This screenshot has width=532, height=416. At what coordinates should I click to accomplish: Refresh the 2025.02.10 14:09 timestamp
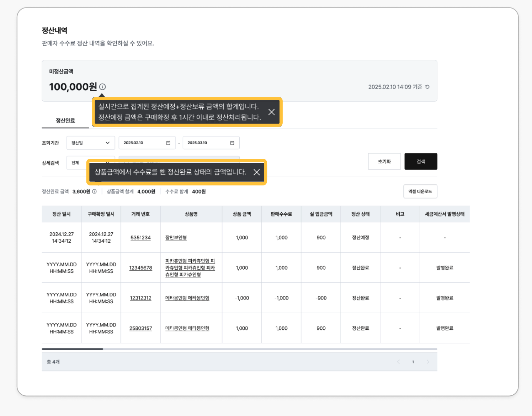click(427, 87)
